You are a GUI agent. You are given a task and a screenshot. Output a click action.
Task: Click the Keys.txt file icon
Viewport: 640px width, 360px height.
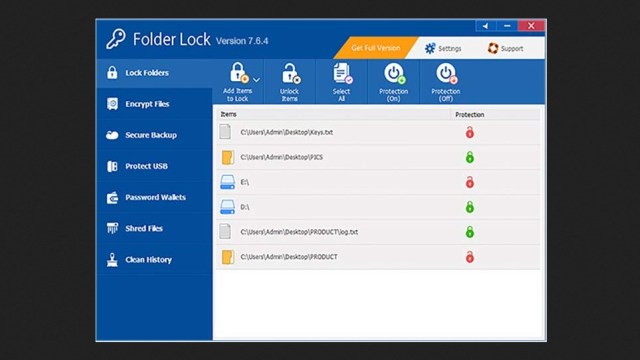(x=225, y=132)
